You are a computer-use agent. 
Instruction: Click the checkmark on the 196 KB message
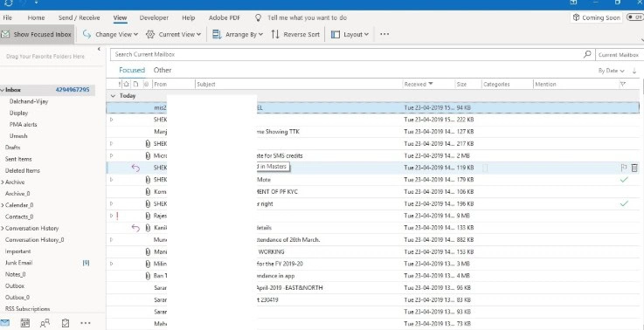tap(624, 203)
